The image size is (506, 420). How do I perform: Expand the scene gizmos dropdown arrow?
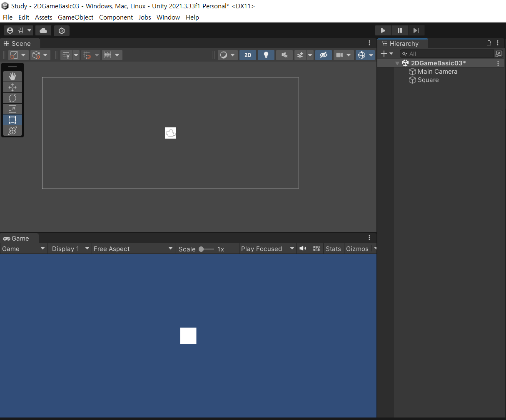tap(371, 55)
